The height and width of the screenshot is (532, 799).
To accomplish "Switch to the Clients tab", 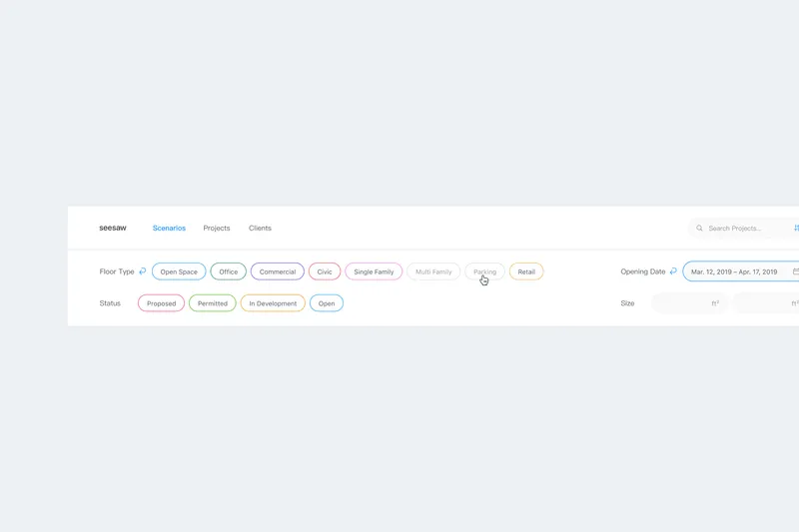I will (260, 229).
